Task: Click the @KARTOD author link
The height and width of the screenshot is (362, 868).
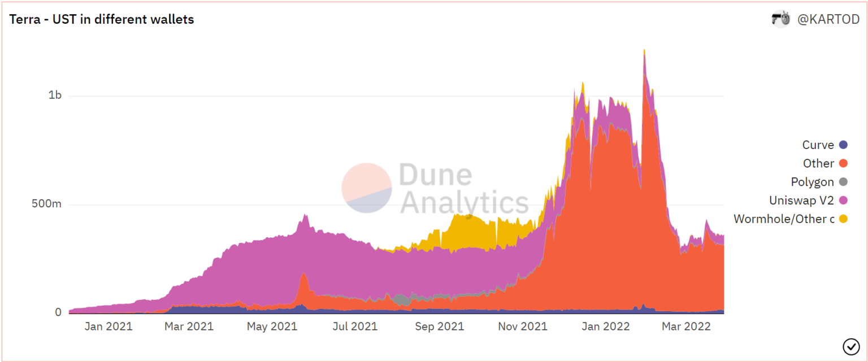Action: pyautogui.click(x=828, y=20)
